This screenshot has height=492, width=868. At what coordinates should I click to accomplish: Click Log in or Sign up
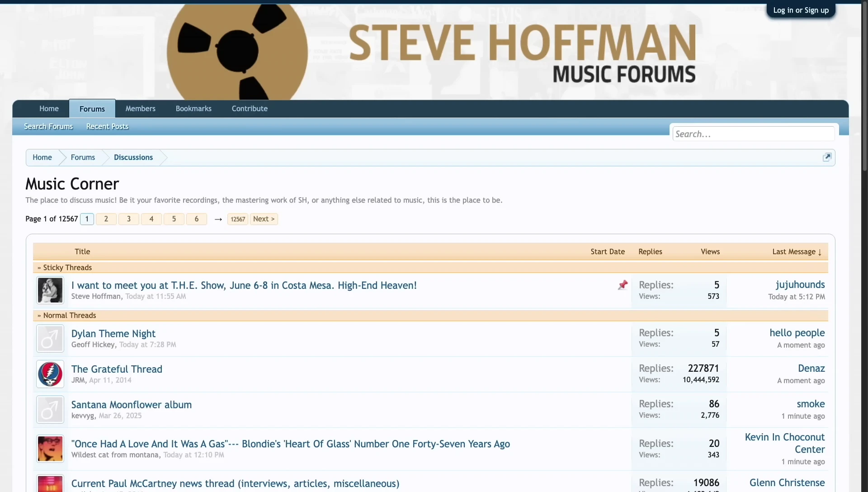[x=801, y=10]
